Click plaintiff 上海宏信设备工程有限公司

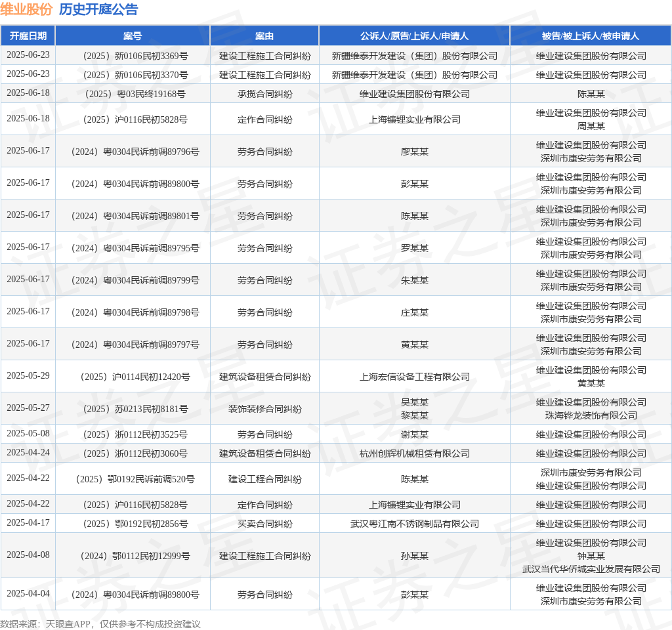[415, 377]
